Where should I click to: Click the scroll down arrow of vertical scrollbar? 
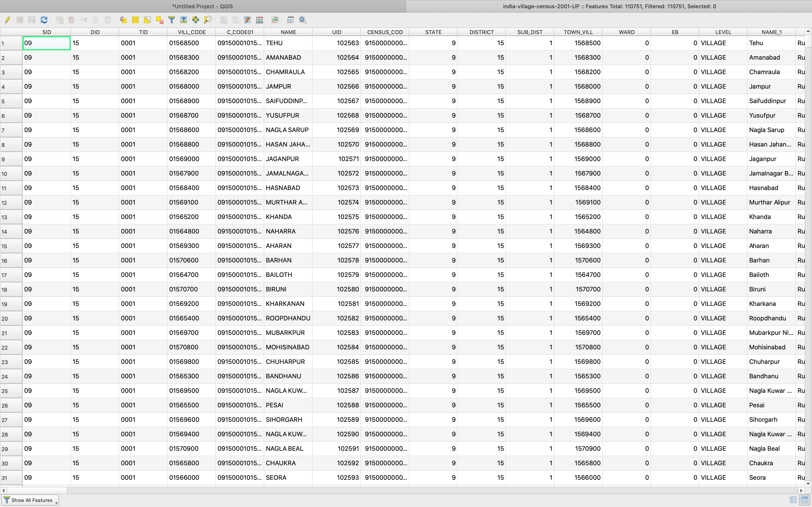[x=808, y=484]
